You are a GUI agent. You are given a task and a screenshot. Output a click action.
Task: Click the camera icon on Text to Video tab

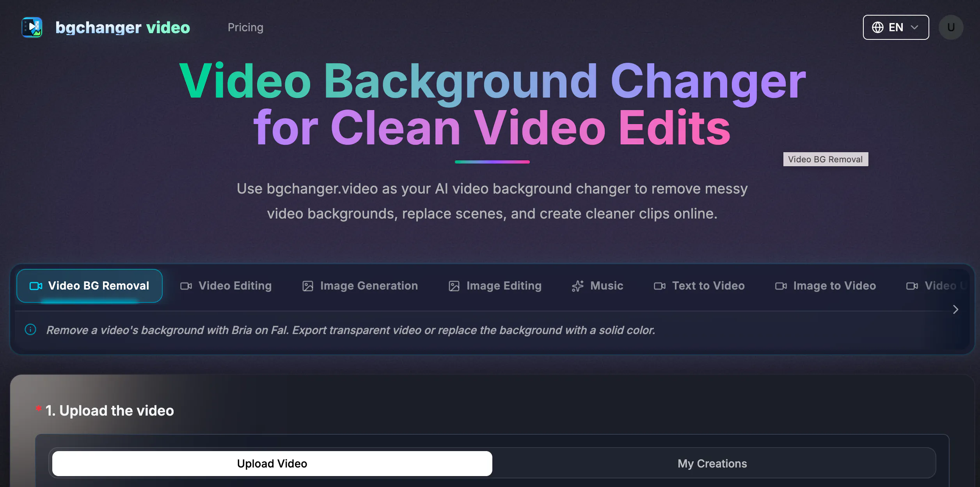(660, 286)
